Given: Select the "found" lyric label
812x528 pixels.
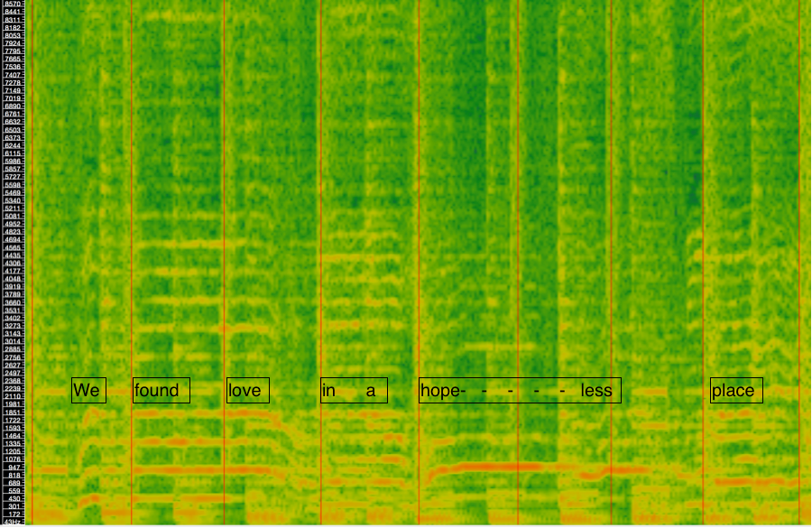Looking at the screenshot, I should tap(161, 390).
